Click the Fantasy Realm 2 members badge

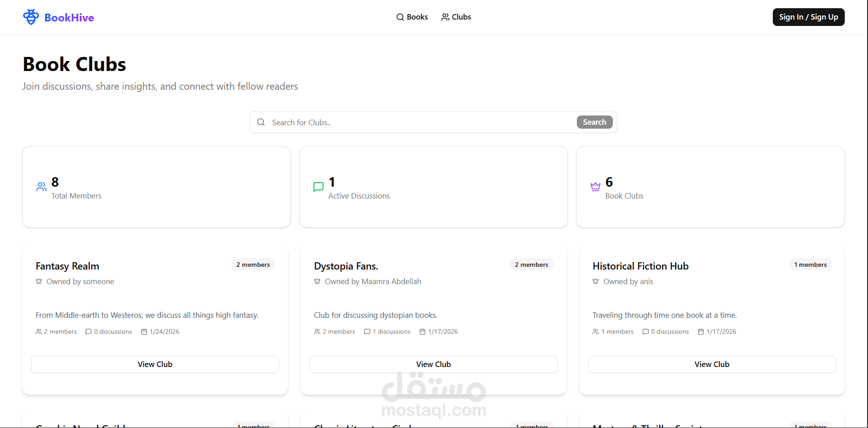253,265
